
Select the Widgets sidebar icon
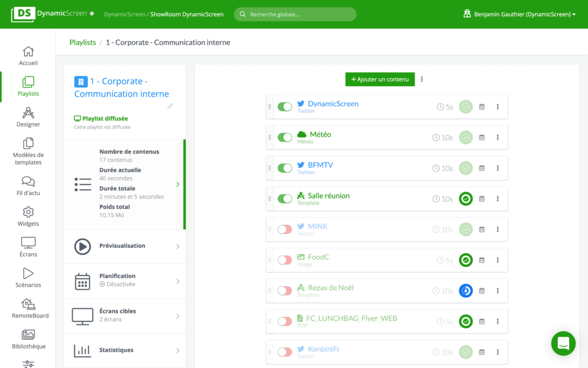point(28,216)
